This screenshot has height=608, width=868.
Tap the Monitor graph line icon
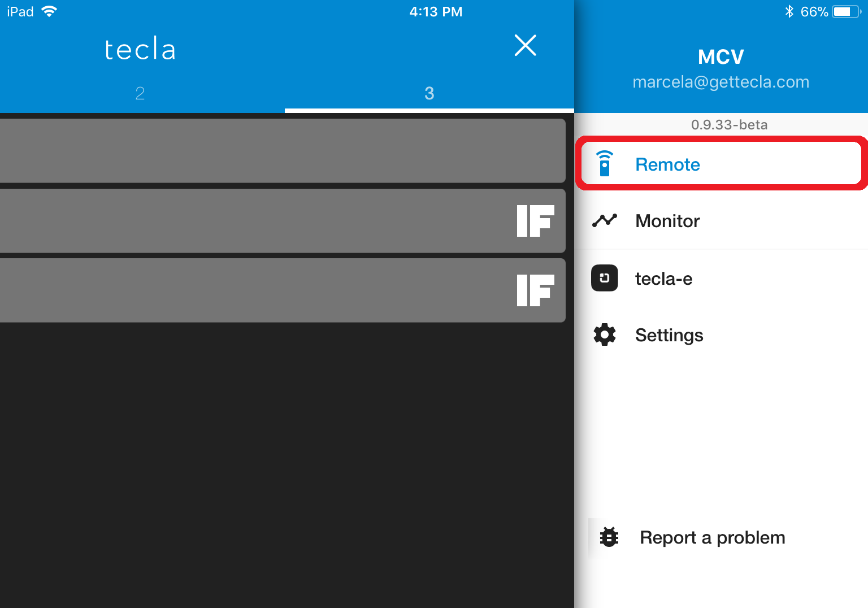[604, 220]
